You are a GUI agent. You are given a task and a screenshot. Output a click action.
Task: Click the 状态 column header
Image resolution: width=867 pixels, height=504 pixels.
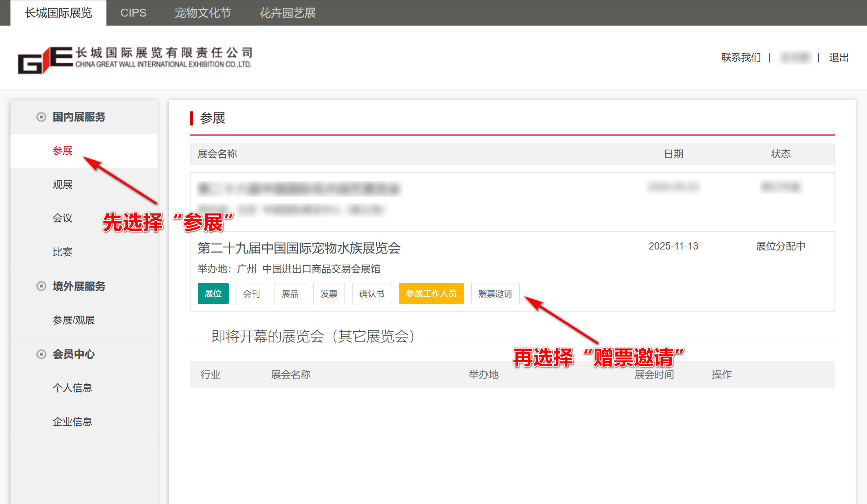[x=781, y=154]
